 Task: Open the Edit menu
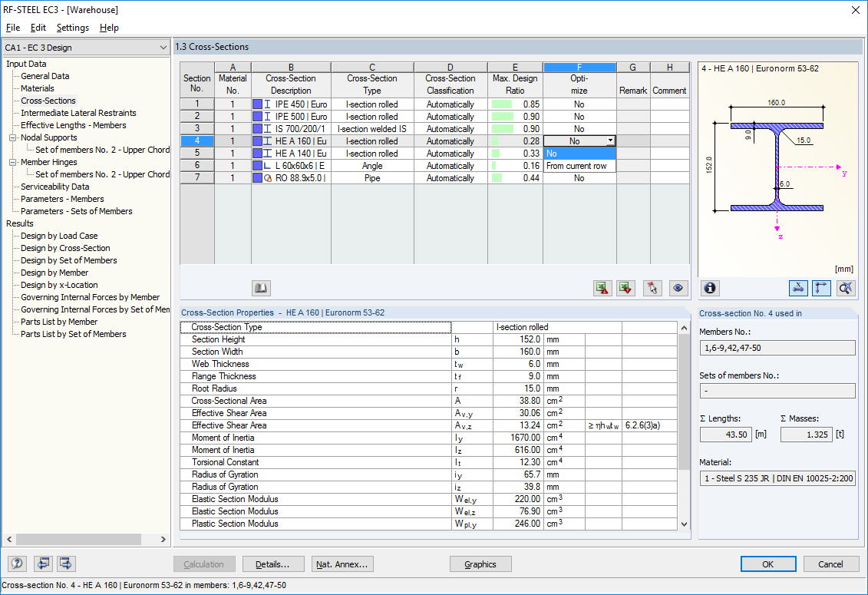click(38, 28)
